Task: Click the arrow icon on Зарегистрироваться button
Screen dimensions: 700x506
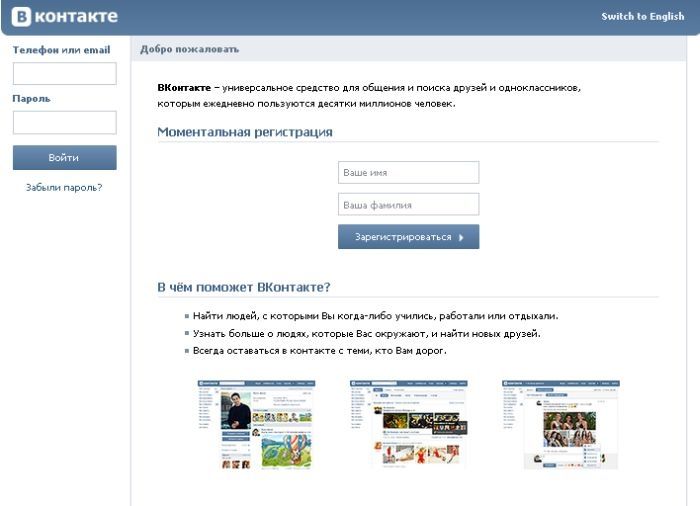Action: click(x=461, y=238)
